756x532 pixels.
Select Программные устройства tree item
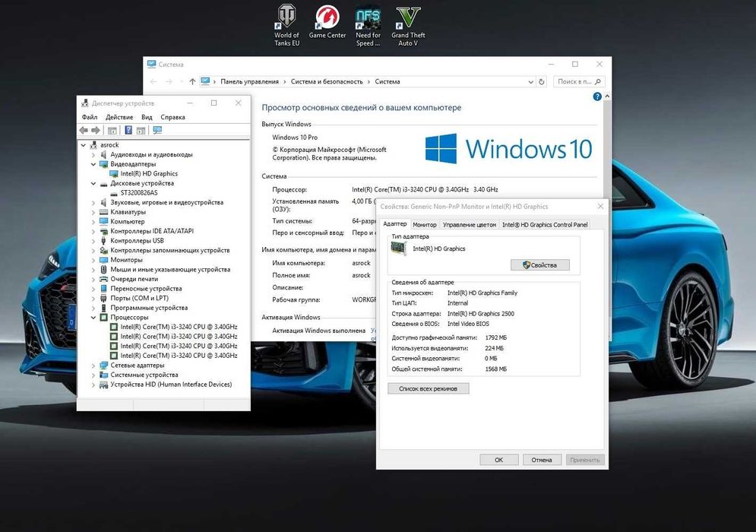pyautogui.click(x=149, y=308)
